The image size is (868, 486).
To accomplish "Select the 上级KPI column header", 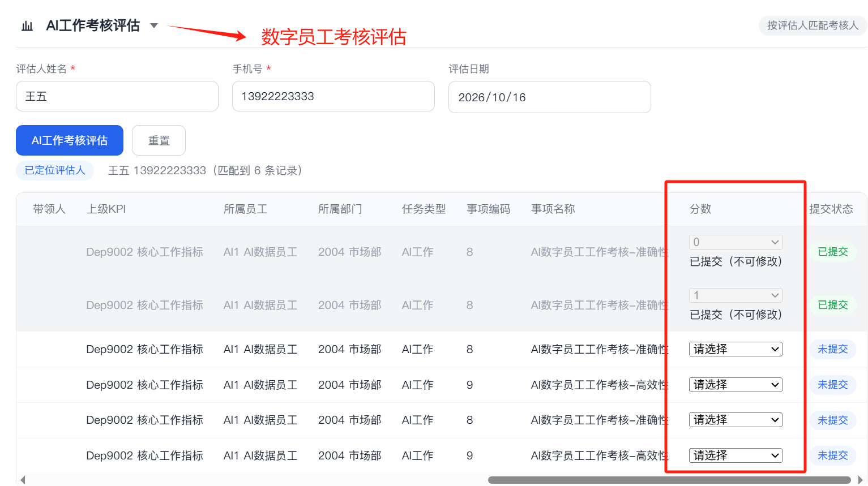I will pos(106,209).
